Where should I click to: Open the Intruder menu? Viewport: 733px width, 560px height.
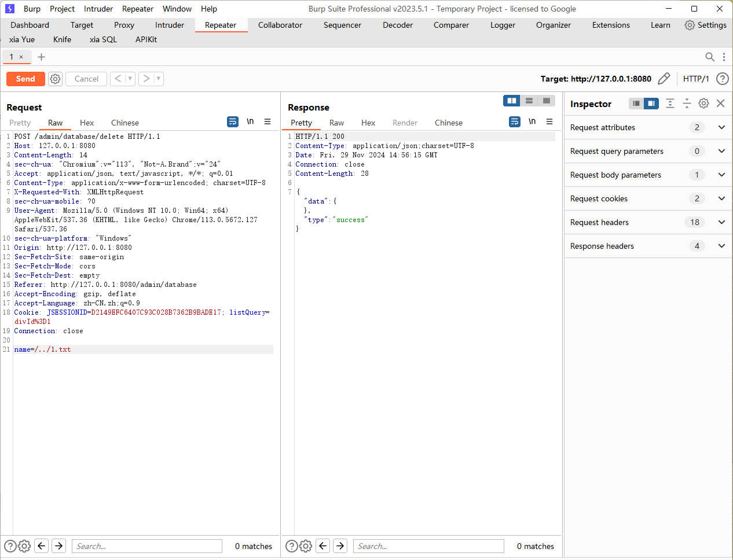[x=98, y=9]
